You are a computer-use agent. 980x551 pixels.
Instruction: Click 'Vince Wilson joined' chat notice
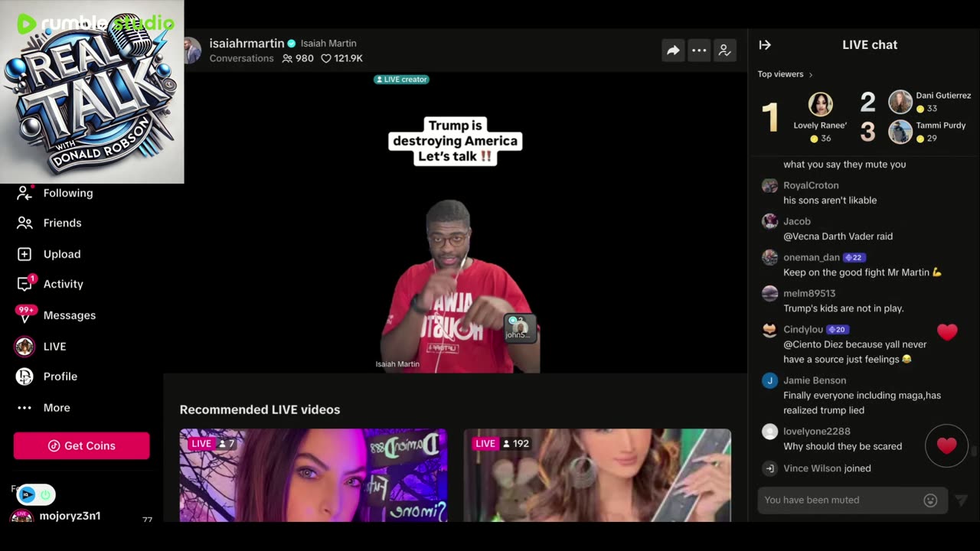[827, 468]
